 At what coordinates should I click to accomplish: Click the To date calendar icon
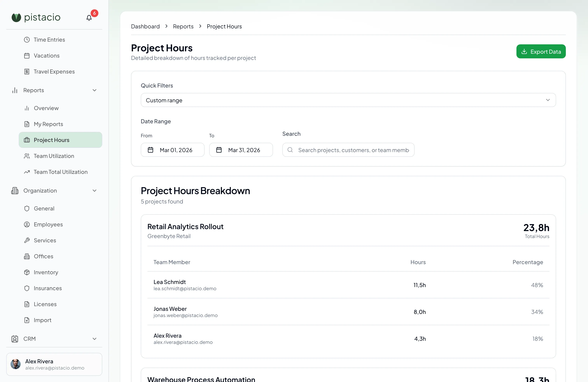coord(219,150)
